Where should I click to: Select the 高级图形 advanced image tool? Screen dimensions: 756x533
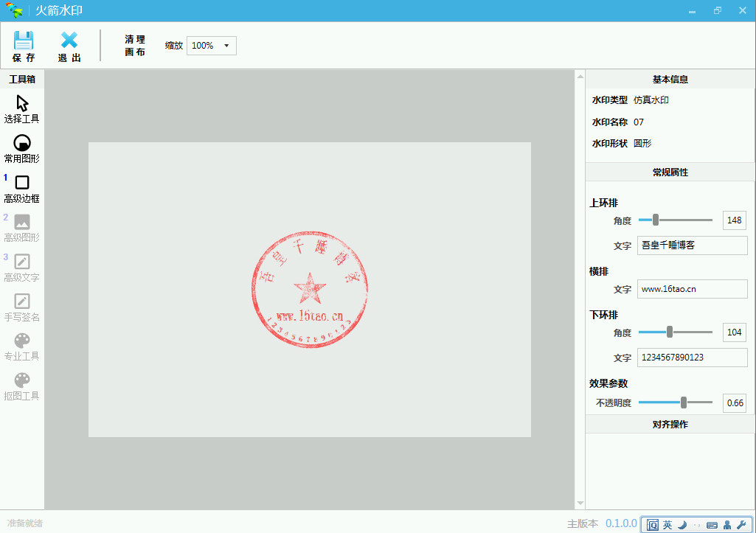[x=22, y=222]
